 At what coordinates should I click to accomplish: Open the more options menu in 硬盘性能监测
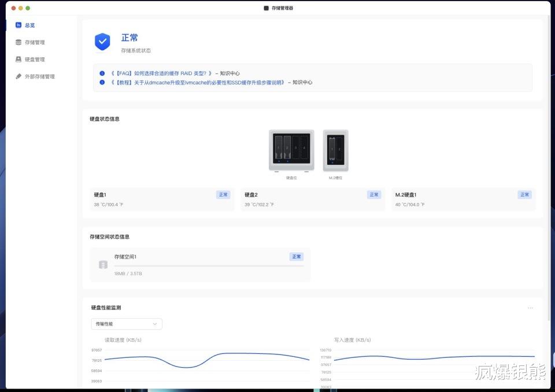[x=530, y=308]
